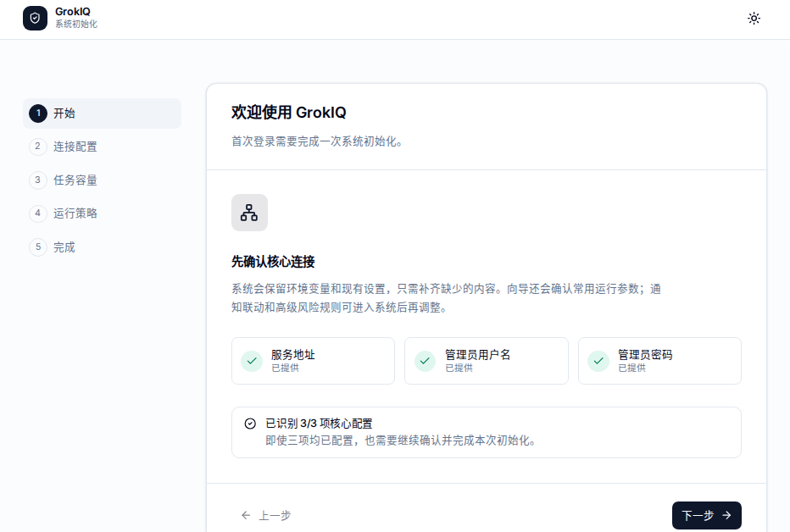Click the checkmark icon beside 服务地址
This screenshot has height=532, width=790.
click(252, 361)
